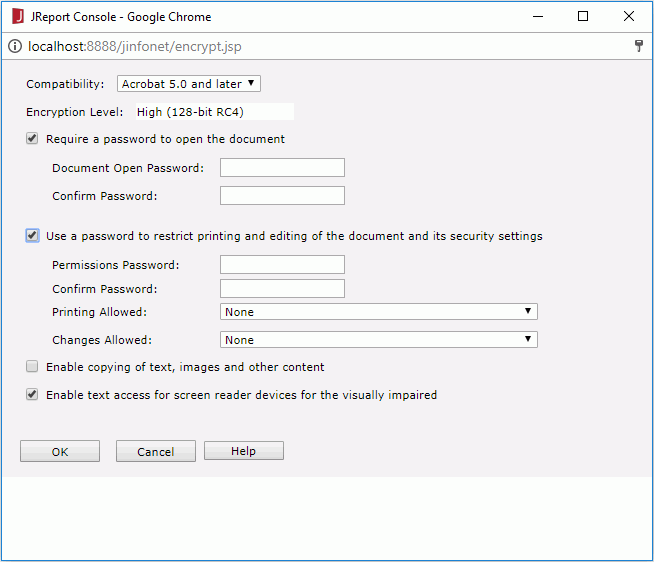This screenshot has height=562, width=654.
Task: Click the Help button
Action: 244,451
